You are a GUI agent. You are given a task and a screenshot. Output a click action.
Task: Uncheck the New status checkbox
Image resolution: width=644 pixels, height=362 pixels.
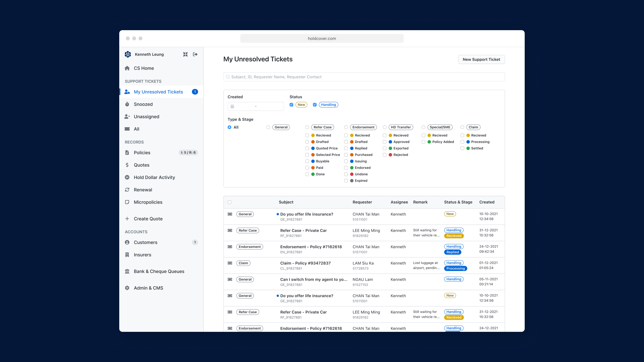tap(291, 105)
